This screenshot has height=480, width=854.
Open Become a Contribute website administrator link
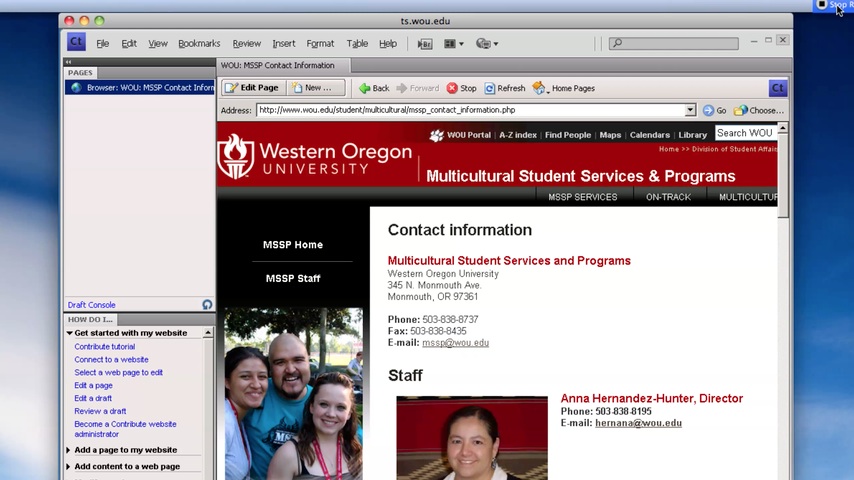[125, 429]
